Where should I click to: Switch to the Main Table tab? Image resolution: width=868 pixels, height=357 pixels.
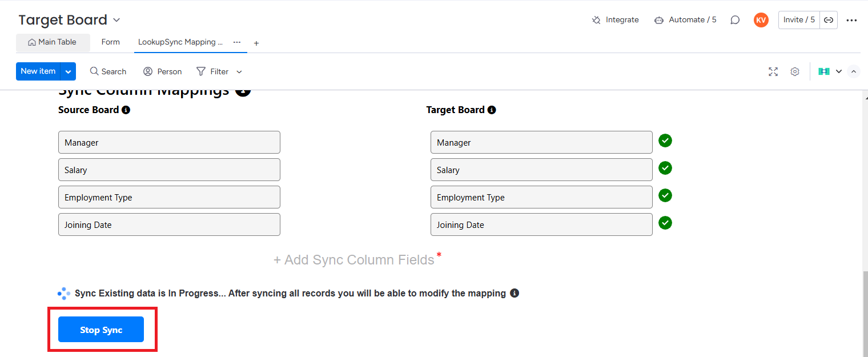[x=53, y=42]
